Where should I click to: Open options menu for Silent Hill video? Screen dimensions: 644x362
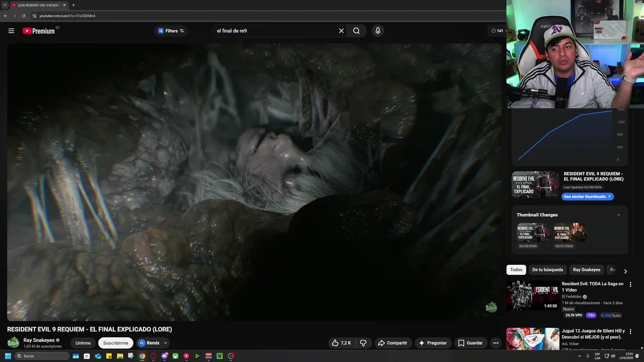[630, 332]
